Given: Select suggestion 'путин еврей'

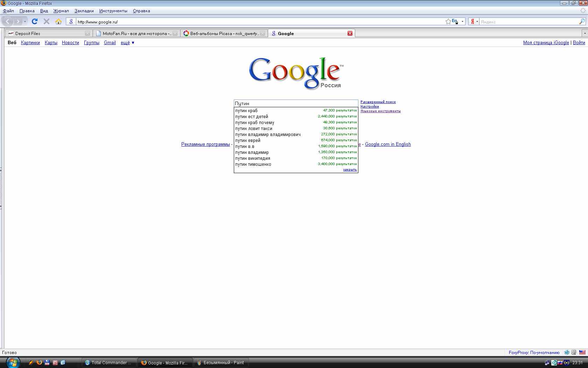Looking at the screenshot, I should (x=296, y=141).
